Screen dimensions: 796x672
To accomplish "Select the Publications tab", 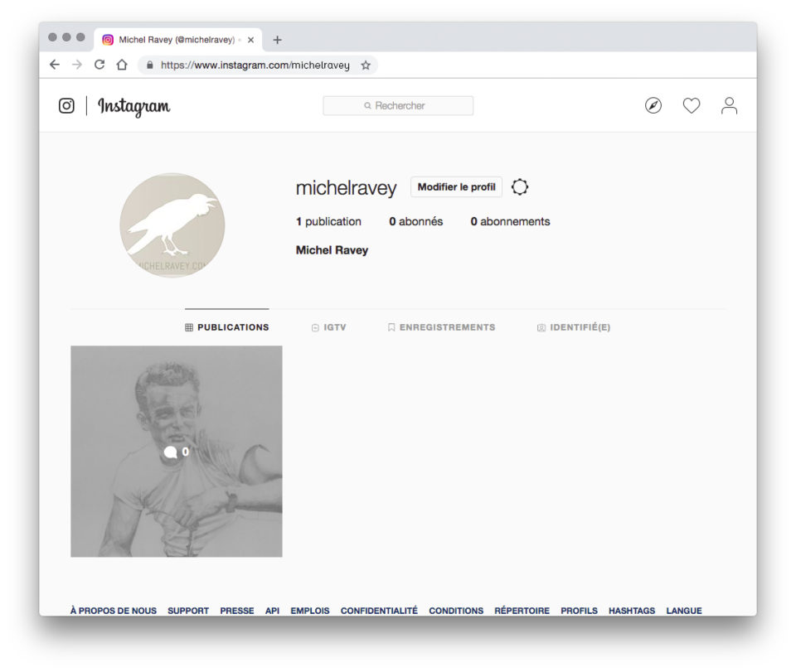I will pos(227,327).
